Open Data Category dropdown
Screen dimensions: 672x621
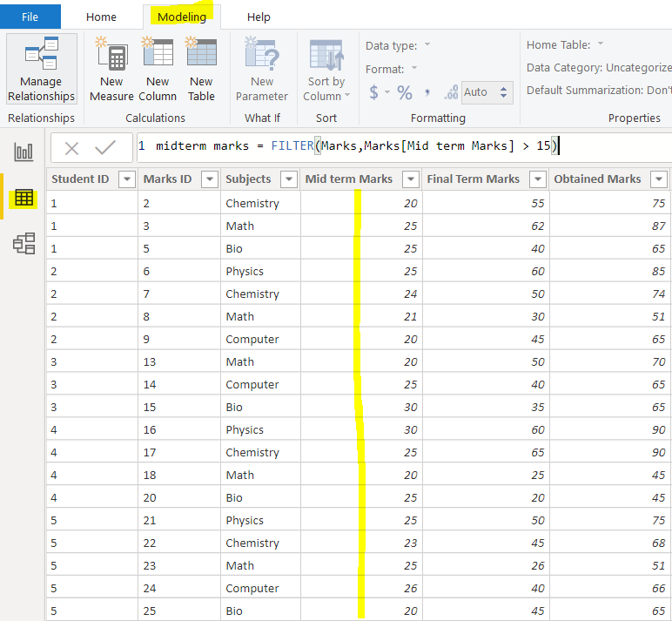click(599, 68)
